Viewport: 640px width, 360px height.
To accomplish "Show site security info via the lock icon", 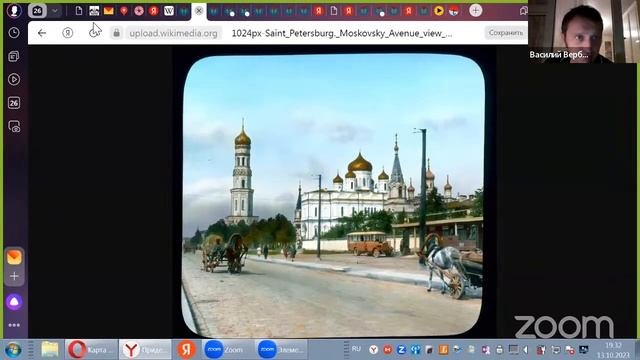I will point(116,33).
